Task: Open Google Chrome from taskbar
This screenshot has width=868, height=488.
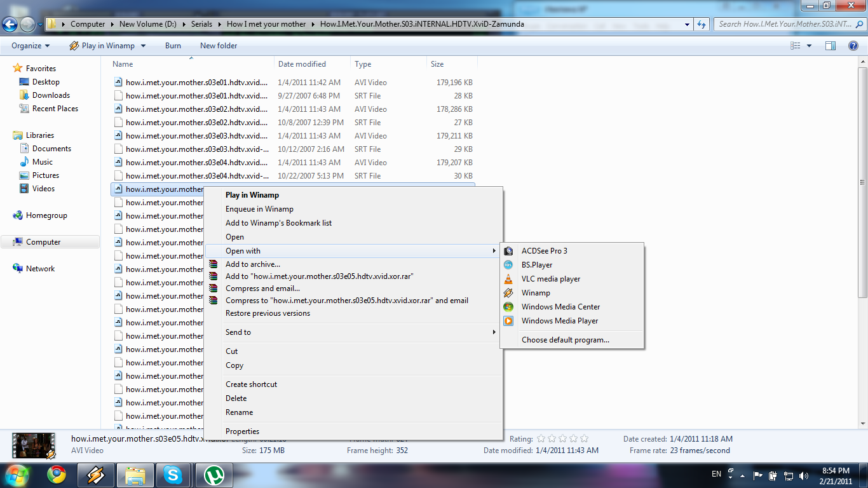Action: [x=57, y=475]
